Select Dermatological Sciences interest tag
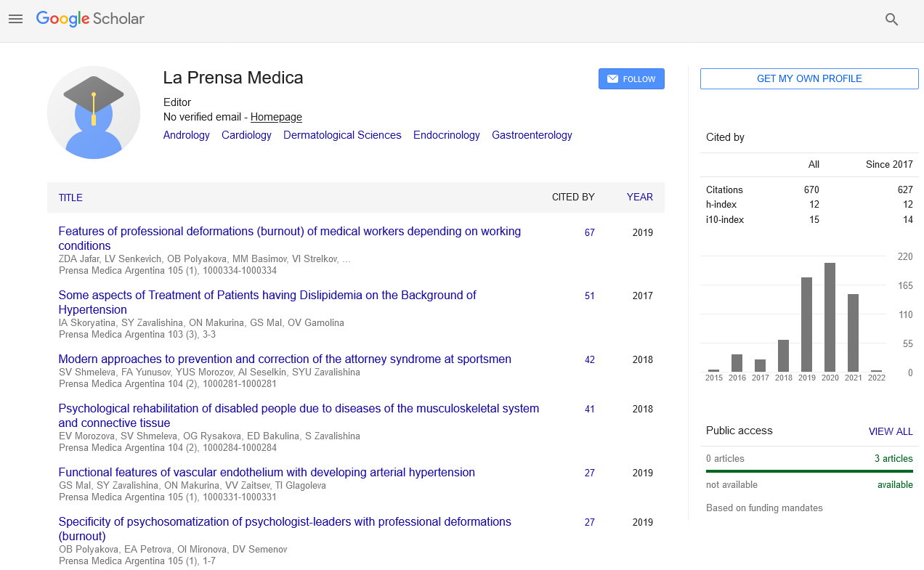Viewport: 924px width, 570px height. tap(342, 135)
